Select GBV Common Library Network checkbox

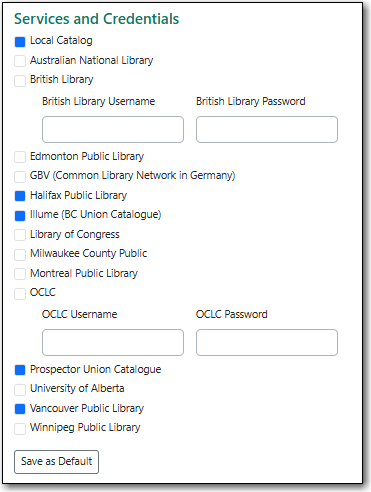20,177
